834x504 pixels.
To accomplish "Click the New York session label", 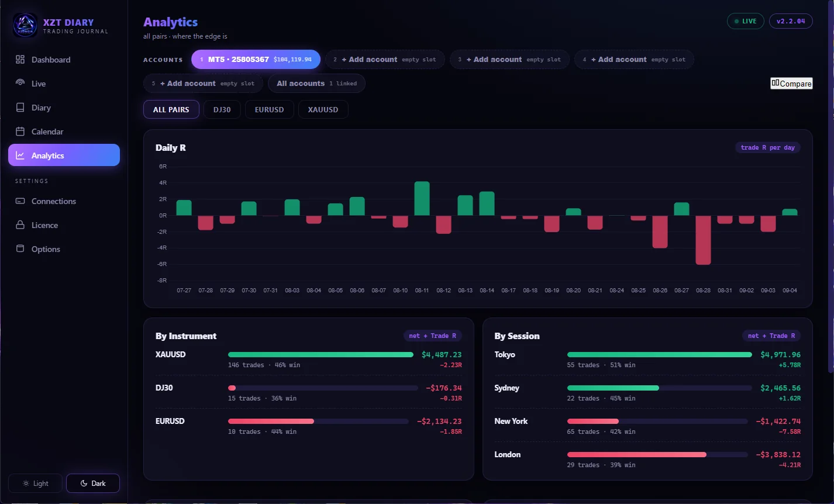I will [x=511, y=422].
